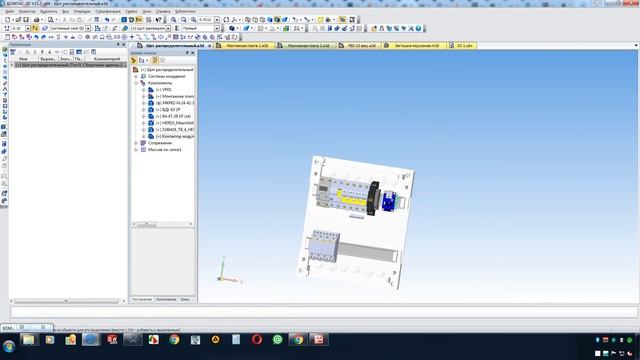Close the model tree panel

pos(193,53)
